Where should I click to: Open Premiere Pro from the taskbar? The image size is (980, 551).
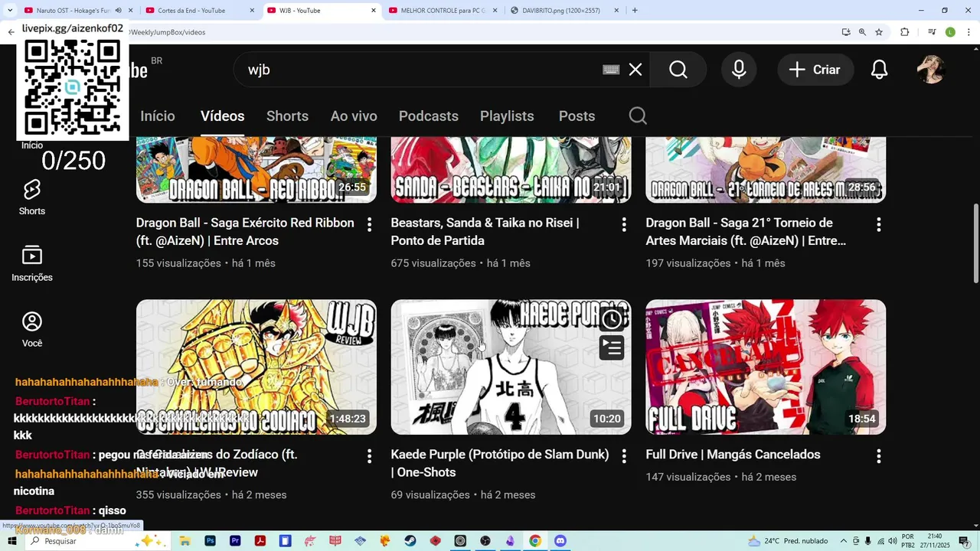(x=235, y=541)
